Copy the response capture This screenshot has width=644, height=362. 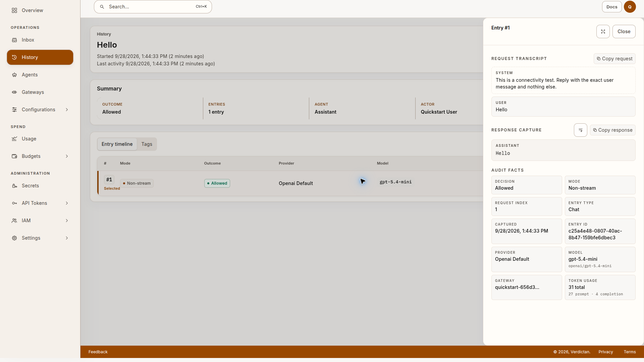(x=612, y=130)
